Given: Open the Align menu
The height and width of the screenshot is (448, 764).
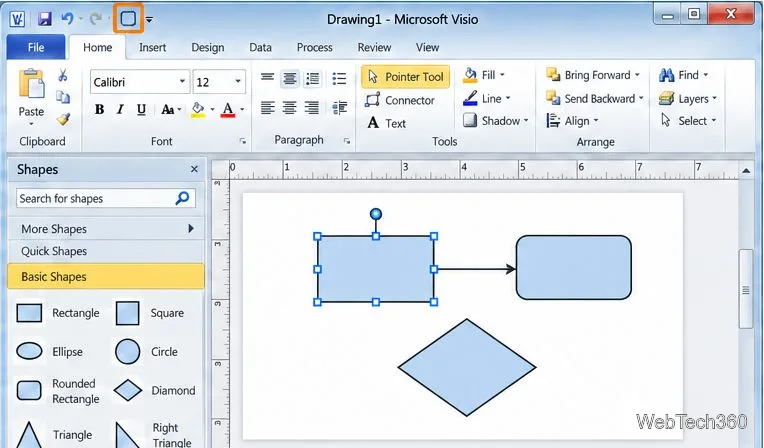Looking at the screenshot, I should point(572,120).
